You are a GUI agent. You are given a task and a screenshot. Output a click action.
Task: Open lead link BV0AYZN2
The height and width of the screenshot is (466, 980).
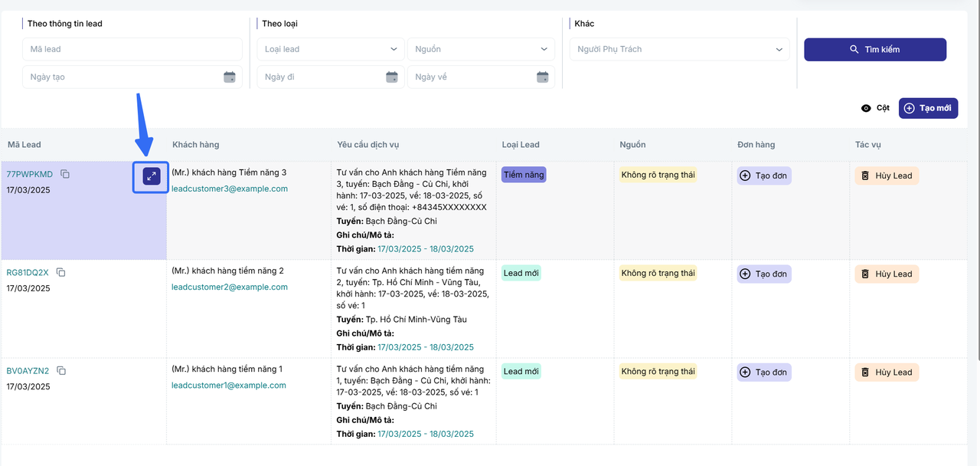pyautogui.click(x=28, y=371)
